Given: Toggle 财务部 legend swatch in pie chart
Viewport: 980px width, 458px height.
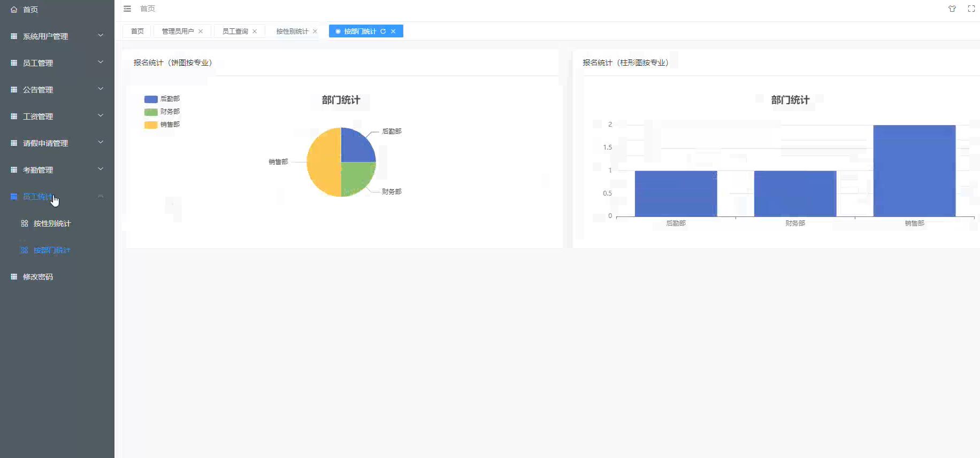Looking at the screenshot, I should 151,112.
